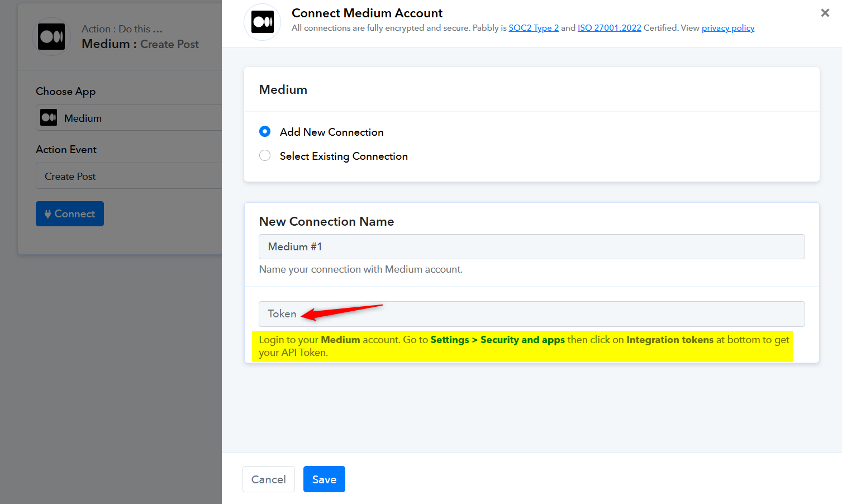This screenshot has width=842, height=504.
Task: Click the Medium logo in the dialog header
Action: click(262, 22)
